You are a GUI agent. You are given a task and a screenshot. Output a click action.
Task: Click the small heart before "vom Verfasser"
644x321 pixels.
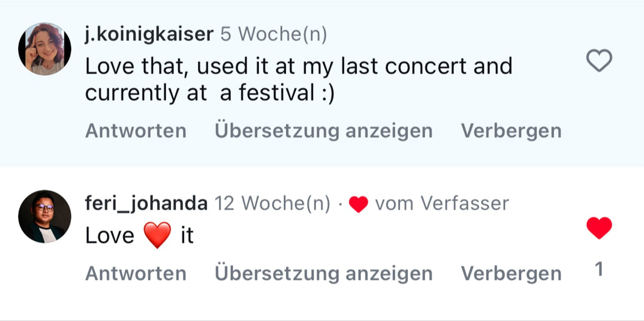[x=358, y=204]
